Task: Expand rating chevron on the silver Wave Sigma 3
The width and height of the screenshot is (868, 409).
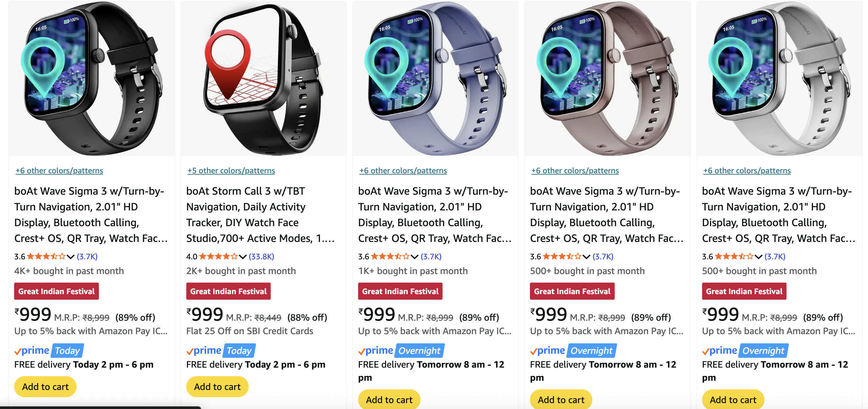Action: tap(758, 257)
